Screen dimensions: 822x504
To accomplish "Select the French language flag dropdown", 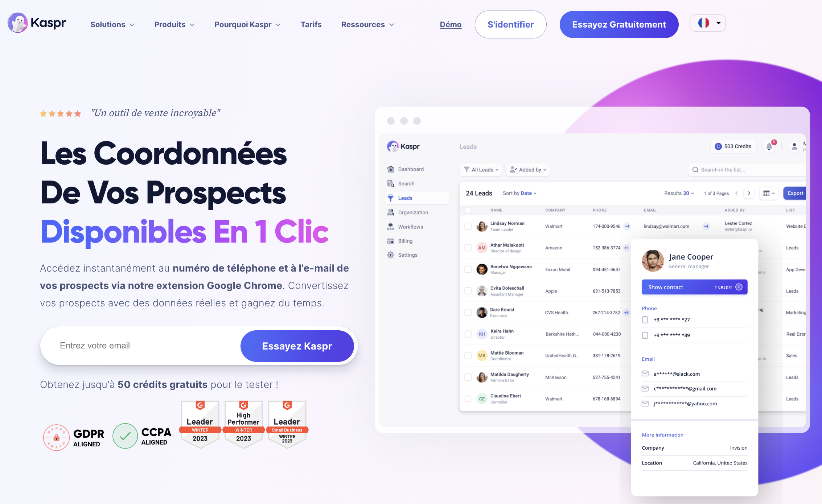I will tap(709, 24).
